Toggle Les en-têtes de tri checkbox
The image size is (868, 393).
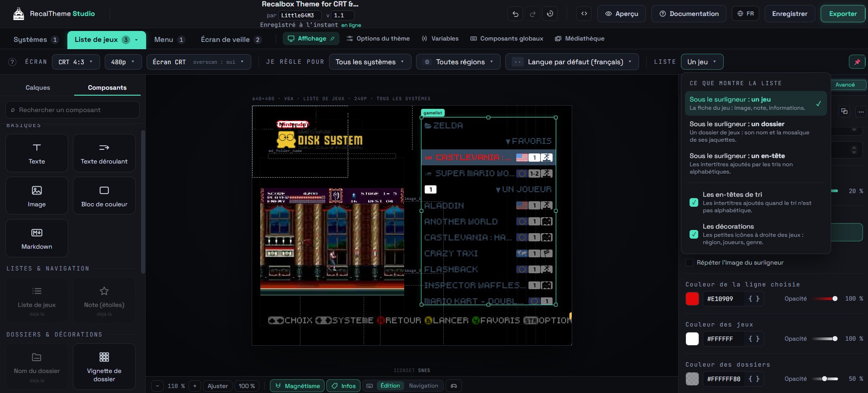[x=694, y=203]
